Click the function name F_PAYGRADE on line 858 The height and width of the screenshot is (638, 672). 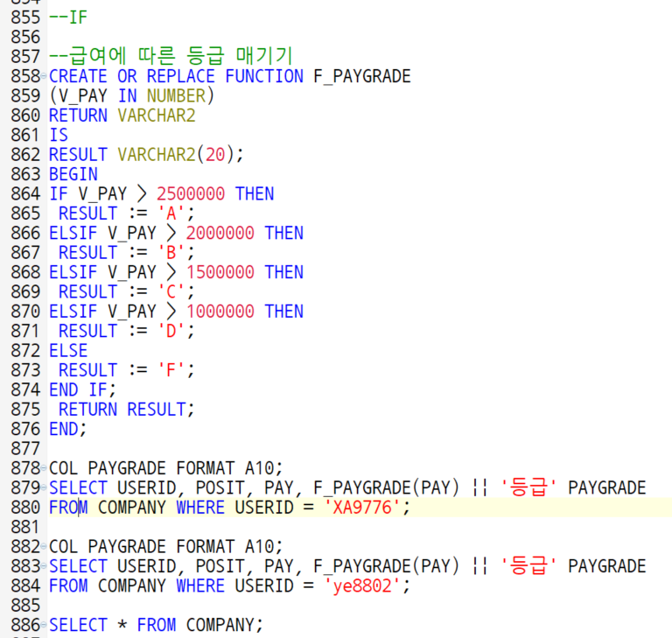[x=362, y=77]
